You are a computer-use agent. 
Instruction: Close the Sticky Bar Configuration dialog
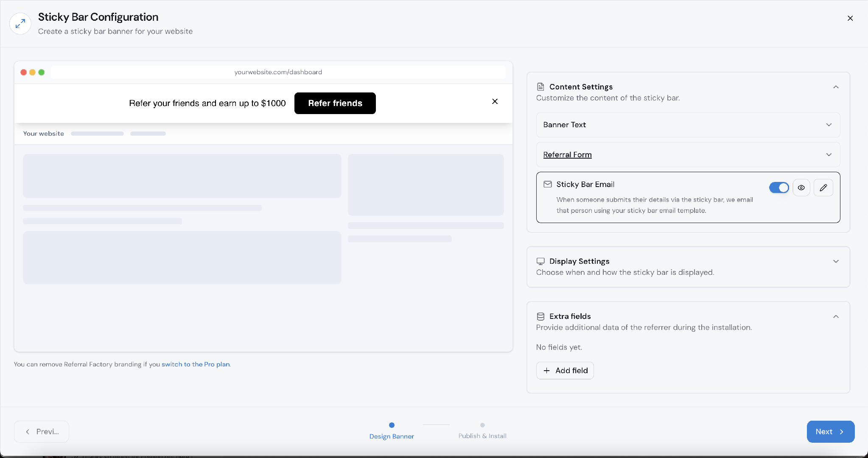tap(850, 18)
